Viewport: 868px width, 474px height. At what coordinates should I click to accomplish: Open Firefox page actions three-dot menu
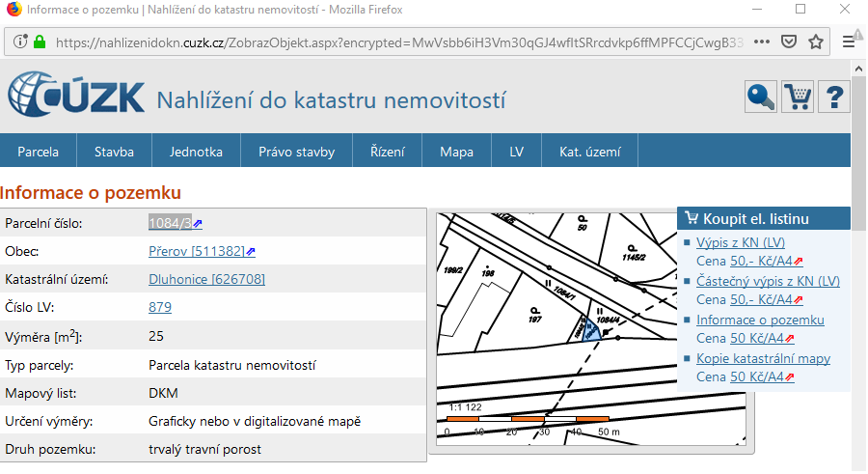pyautogui.click(x=761, y=42)
